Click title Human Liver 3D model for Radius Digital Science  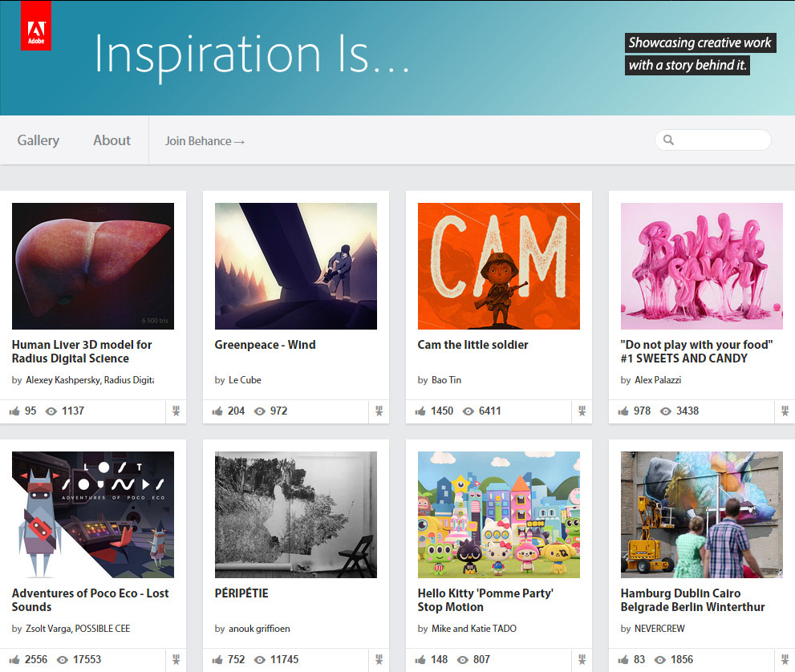82,351
